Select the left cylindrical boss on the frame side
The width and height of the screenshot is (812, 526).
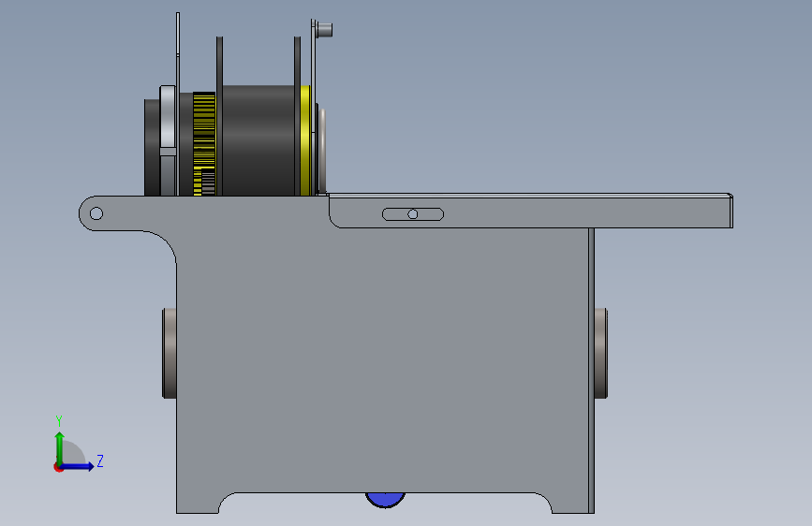170,354
